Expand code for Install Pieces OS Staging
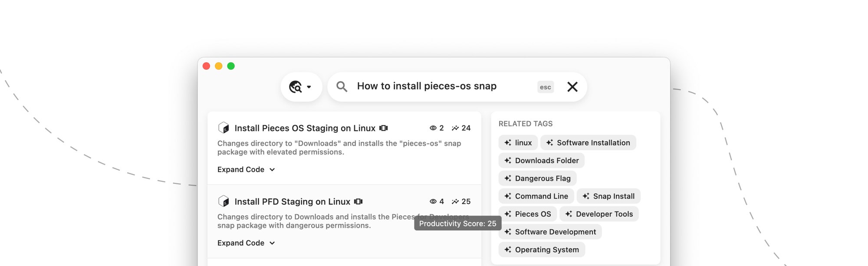Image resolution: width=868 pixels, height=266 pixels. 246,170
